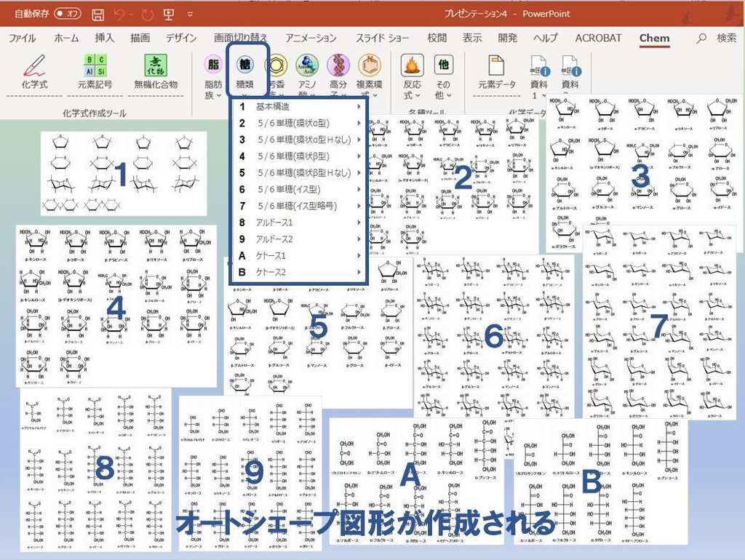The image size is (745, 560).
Task: Click the 高分子 DNA helix icon
Action: click(338, 64)
